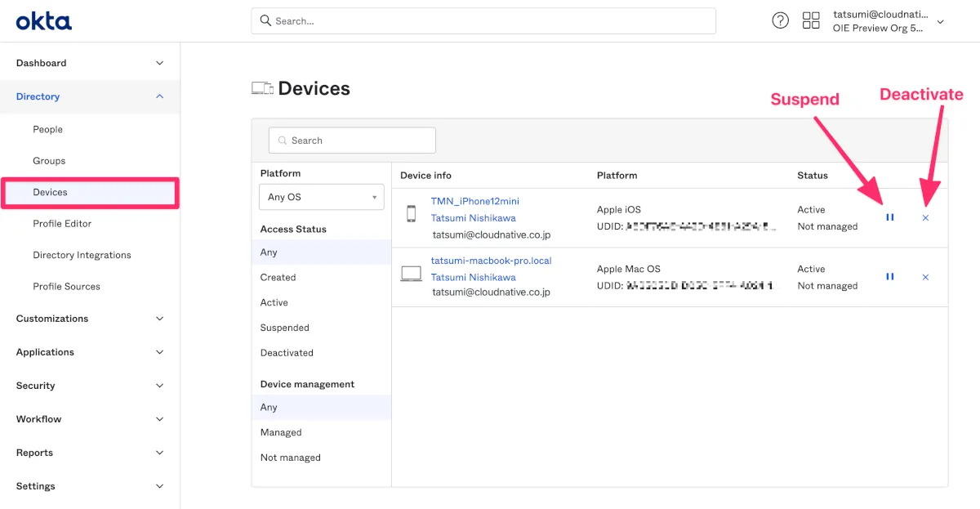Deactivate the TMN_iPhone12mini device
980x509 pixels.
[x=925, y=218]
